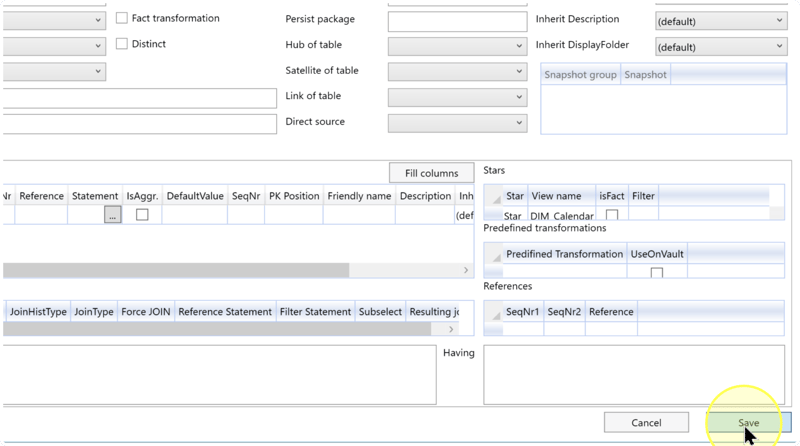Click the DefaultValue column header
The height and width of the screenshot is (446, 800).
click(x=195, y=196)
